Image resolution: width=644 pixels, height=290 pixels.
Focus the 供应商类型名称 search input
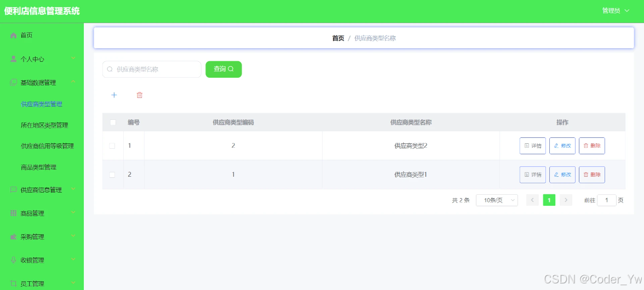click(x=152, y=69)
